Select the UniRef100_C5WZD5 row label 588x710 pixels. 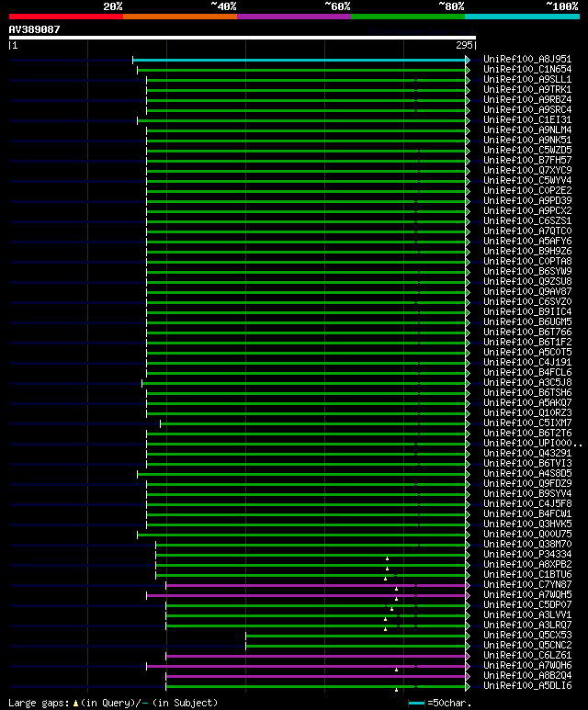point(527,150)
